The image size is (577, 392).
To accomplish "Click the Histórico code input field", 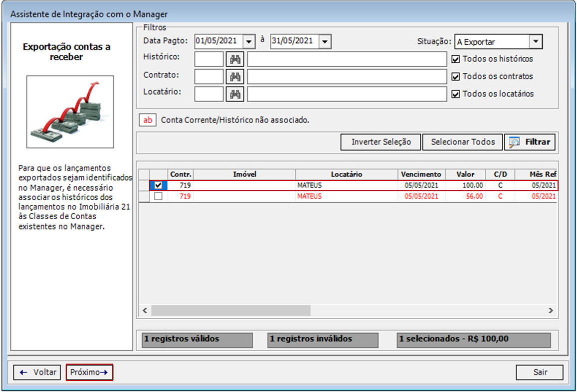I will (x=209, y=59).
